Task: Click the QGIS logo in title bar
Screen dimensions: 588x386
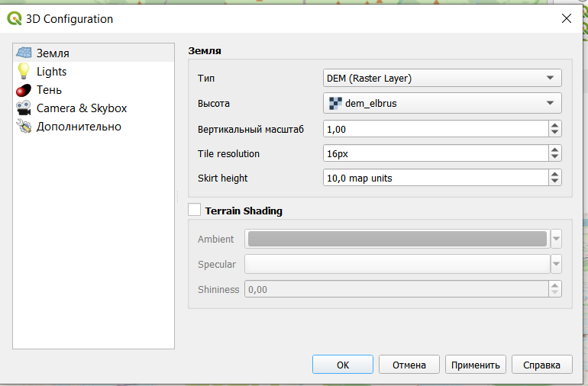Action: tap(14, 18)
